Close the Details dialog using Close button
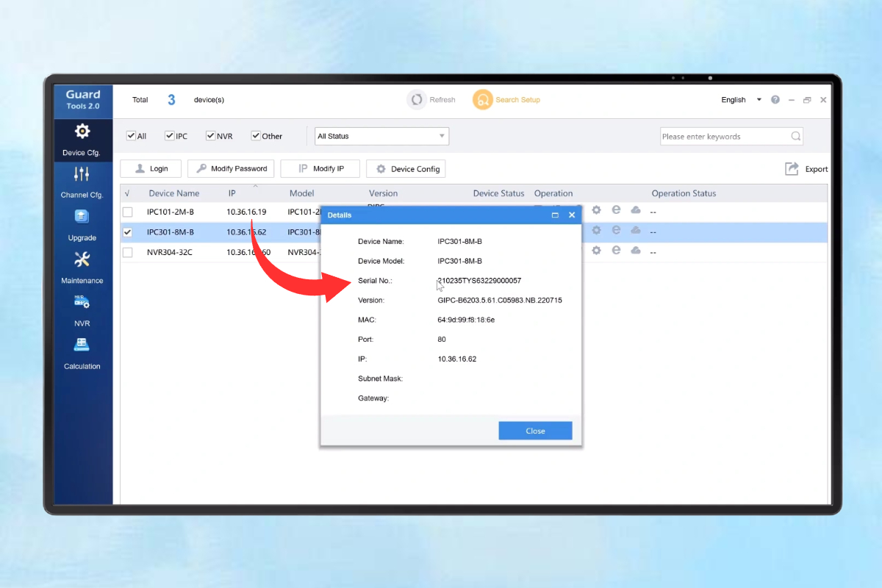Viewport: 882px width, 588px height. pyautogui.click(x=535, y=431)
